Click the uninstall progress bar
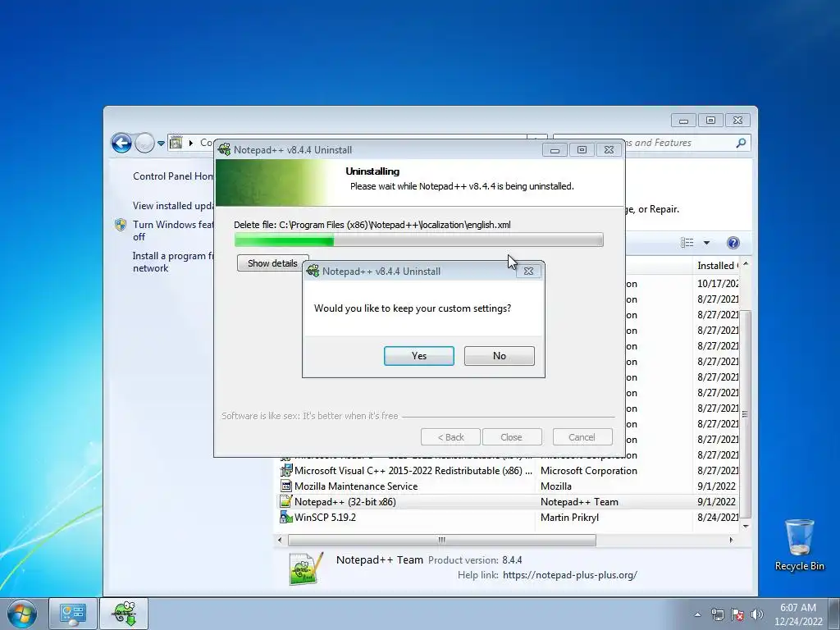This screenshot has width=840, height=630. click(419, 240)
